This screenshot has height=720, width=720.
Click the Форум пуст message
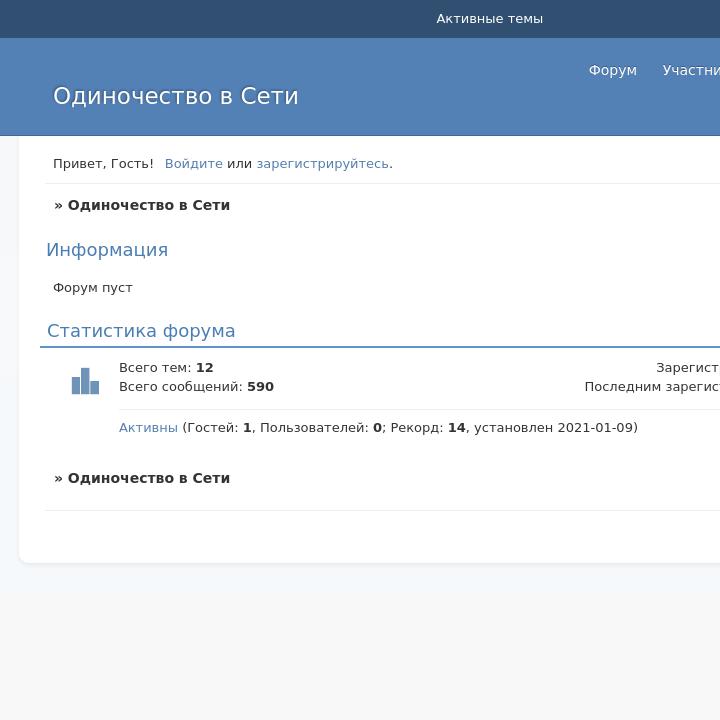pyautogui.click(x=93, y=288)
